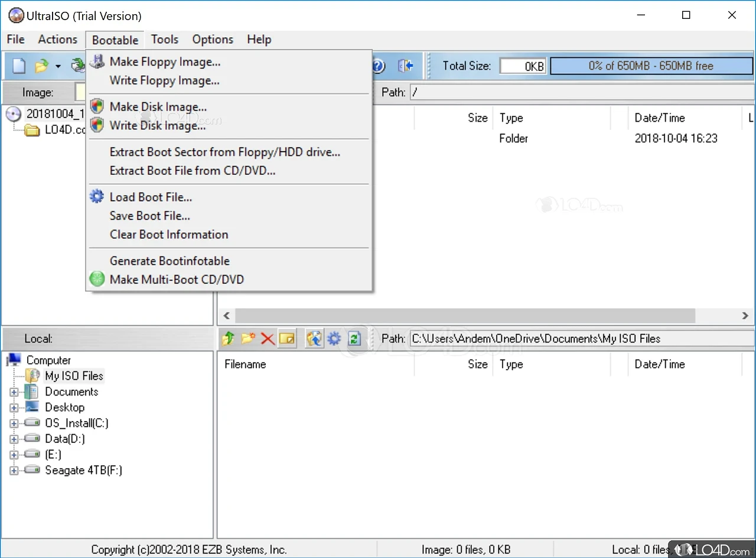This screenshot has width=756, height=558.
Task: Choose Extract Boot Sector from Floppy/HDD drive...
Action: (229, 152)
